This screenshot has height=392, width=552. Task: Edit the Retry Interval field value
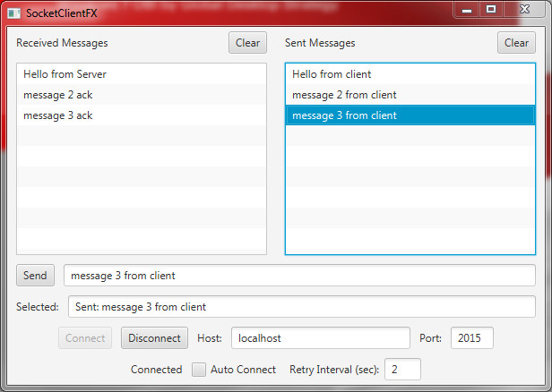(x=402, y=369)
